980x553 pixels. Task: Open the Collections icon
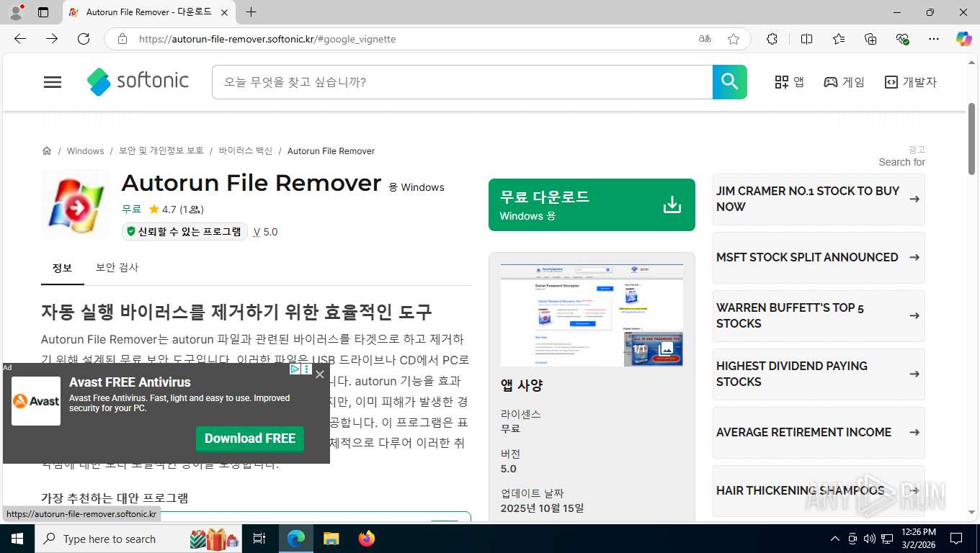pos(870,39)
